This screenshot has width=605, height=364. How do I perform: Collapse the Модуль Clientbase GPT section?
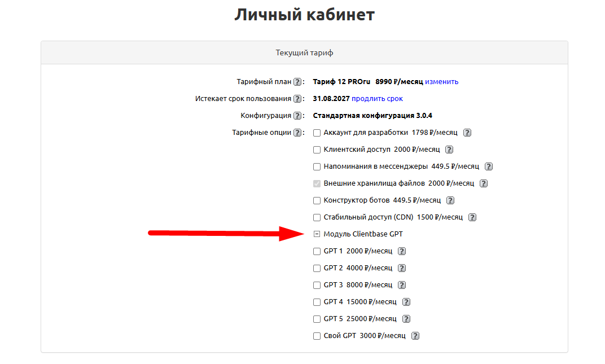coord(317,234)
